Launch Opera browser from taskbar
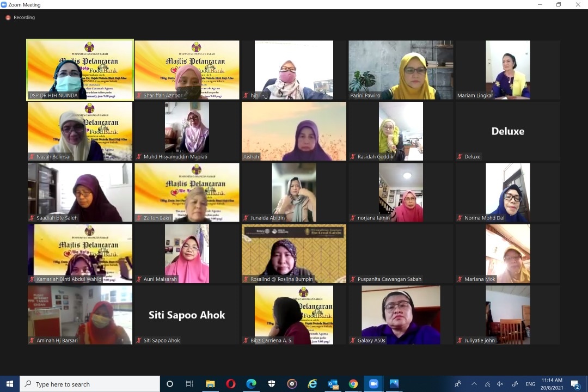The image size is (588, 392). (230, 384)
